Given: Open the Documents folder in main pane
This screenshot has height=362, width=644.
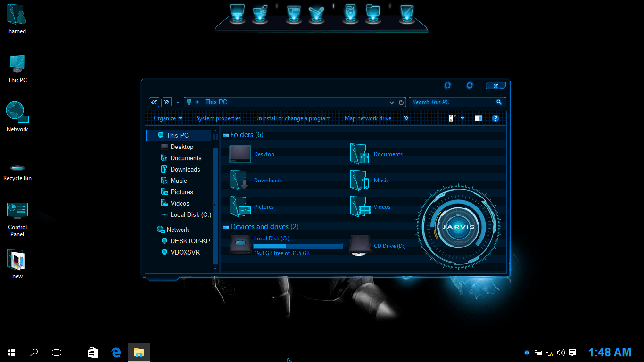Looking at the screenshot, I should click(x=376, y=154).
